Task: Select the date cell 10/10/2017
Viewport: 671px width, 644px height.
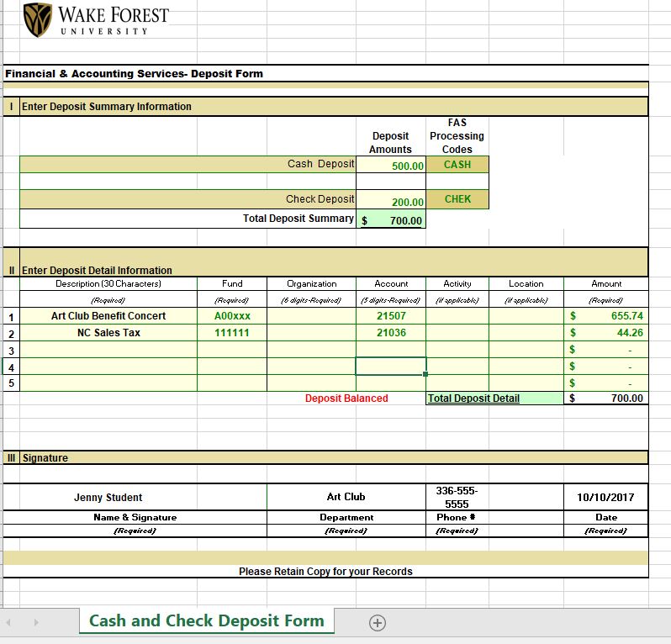Action: pyautogui.click(x=605, y=497)
